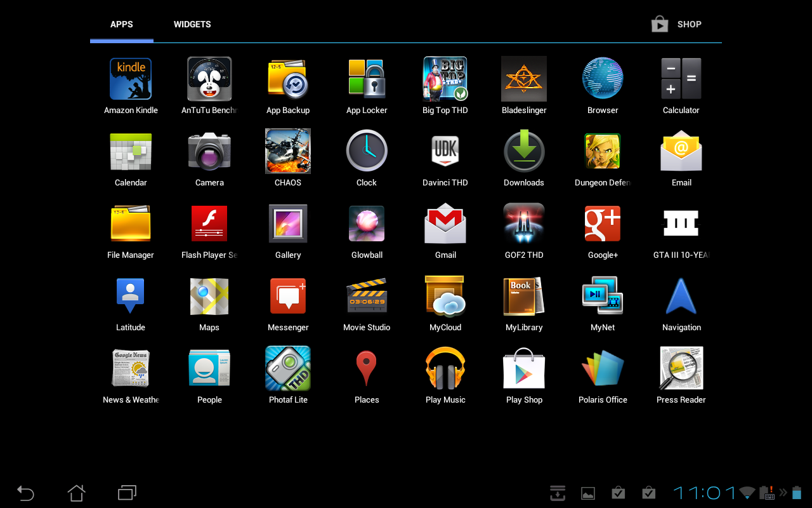Open Latitude
Image resolution: width=812 pixels, height=508 pixels.
131,296
